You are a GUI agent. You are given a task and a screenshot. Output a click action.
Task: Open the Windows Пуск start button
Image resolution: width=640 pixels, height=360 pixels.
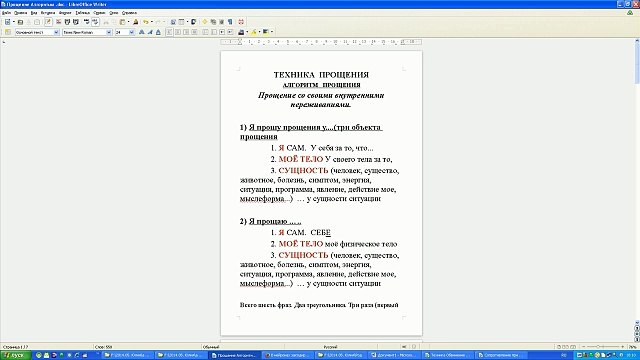coord(16,356)
